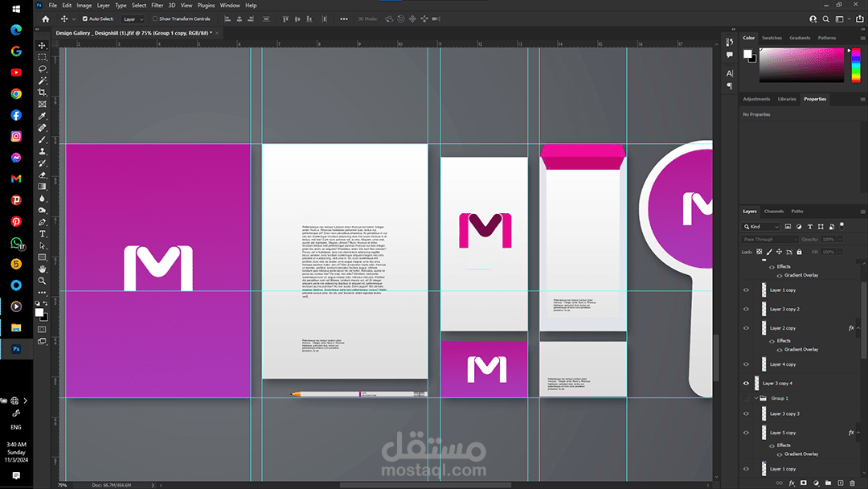
Task: Hide the Layer 3 copy 4 layer
Action: point(746,383)
